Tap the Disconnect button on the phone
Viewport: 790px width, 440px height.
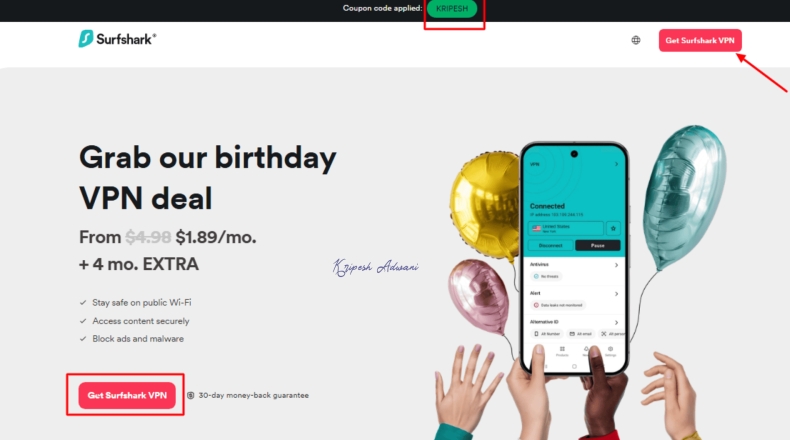(551, 245)
